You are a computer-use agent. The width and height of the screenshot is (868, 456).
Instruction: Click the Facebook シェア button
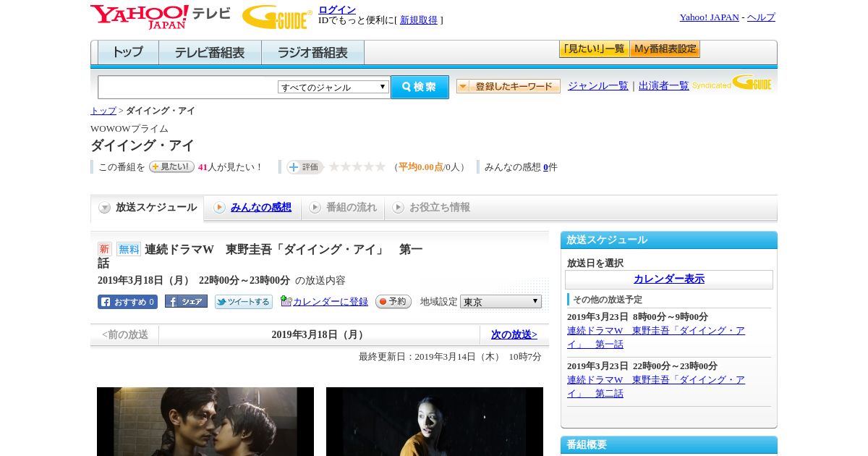(186, 302)
